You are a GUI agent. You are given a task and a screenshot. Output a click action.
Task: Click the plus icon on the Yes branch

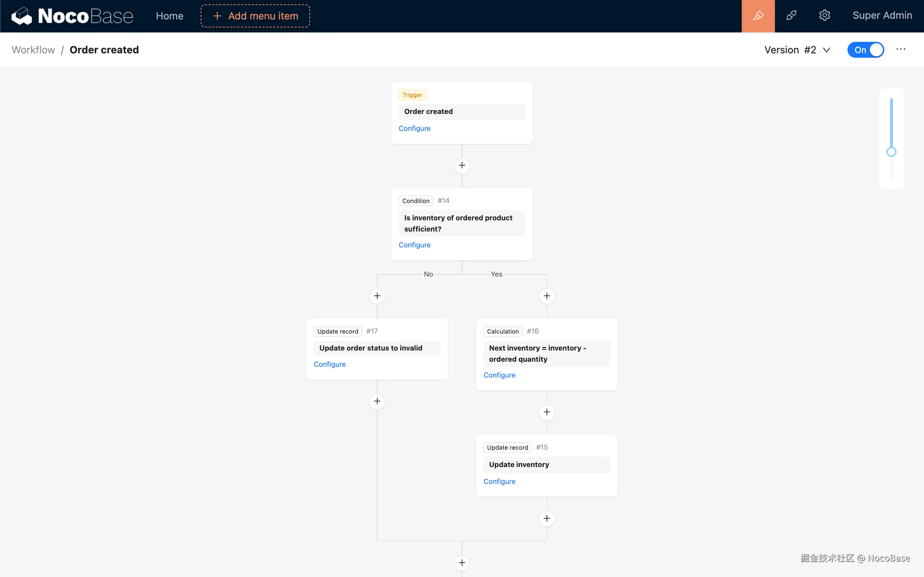click(x=547, y=296)
